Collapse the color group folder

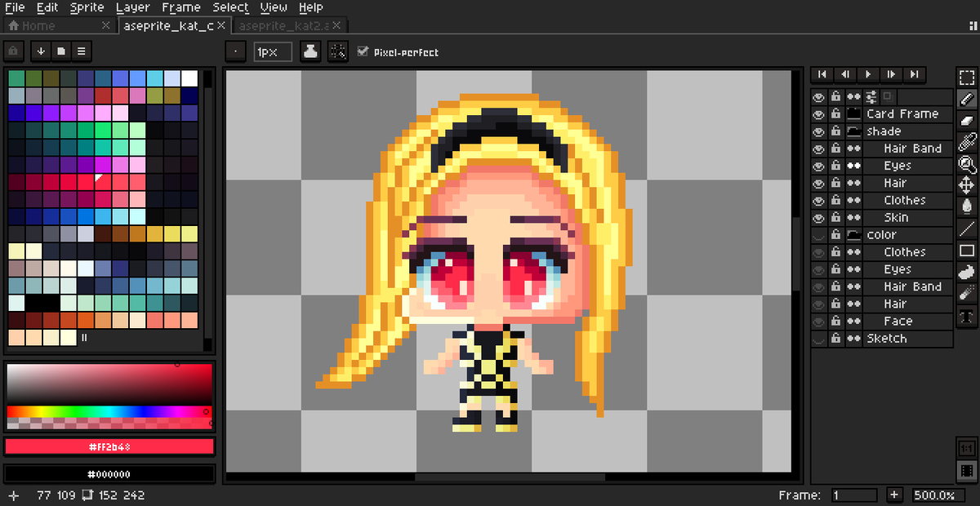point(853,235)
